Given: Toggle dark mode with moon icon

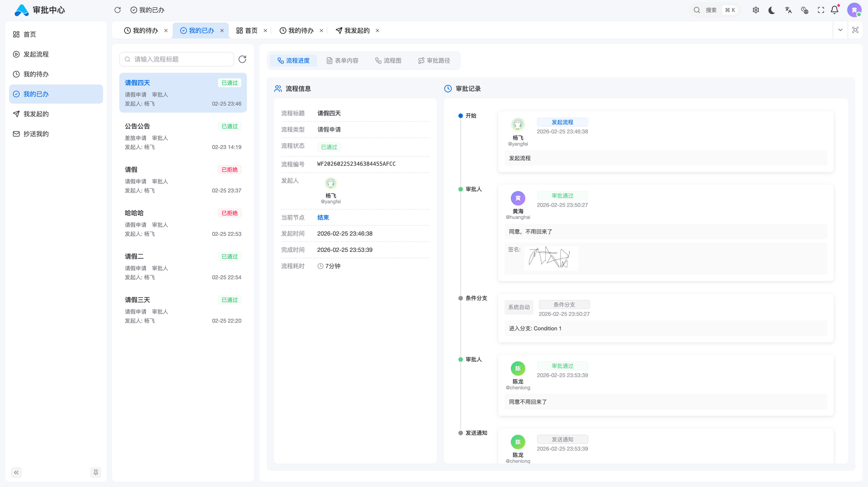Looking at the screenshot, I should 772,10.
